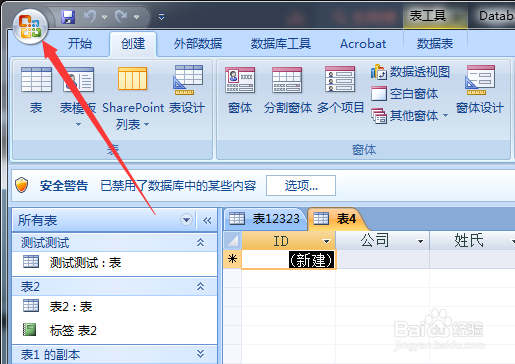Select the new record row selector
The width and height of the screenshot is (515, 364).
click(232, 260)
